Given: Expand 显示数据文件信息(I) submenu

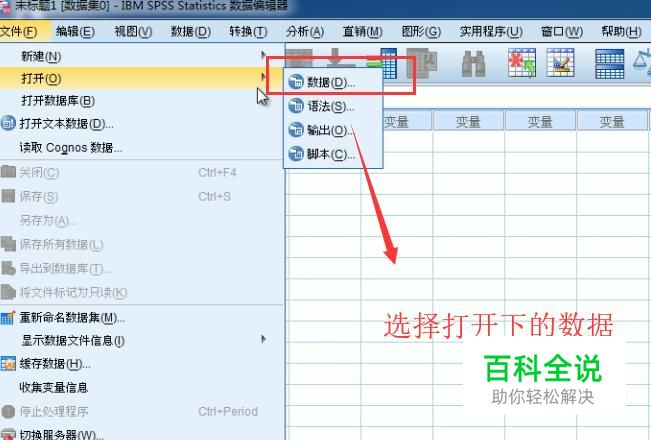Looking at the screenshot, I should [x=141, y=340].
